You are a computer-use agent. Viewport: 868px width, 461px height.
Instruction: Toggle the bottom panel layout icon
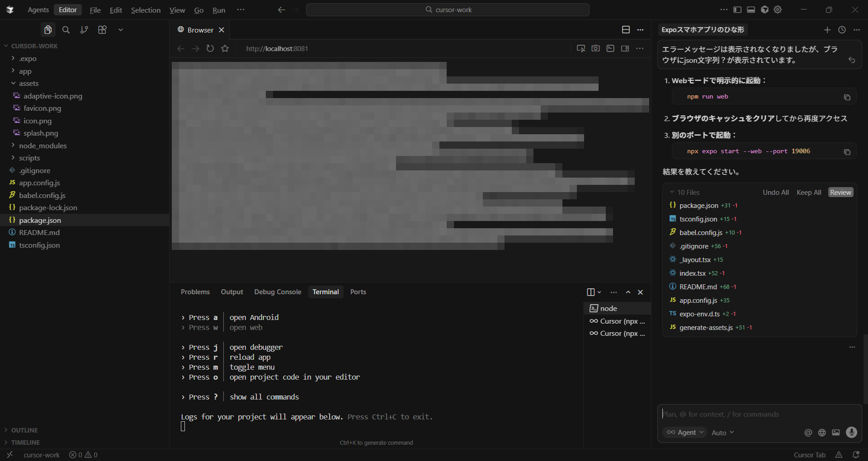[x=751, y=9]
